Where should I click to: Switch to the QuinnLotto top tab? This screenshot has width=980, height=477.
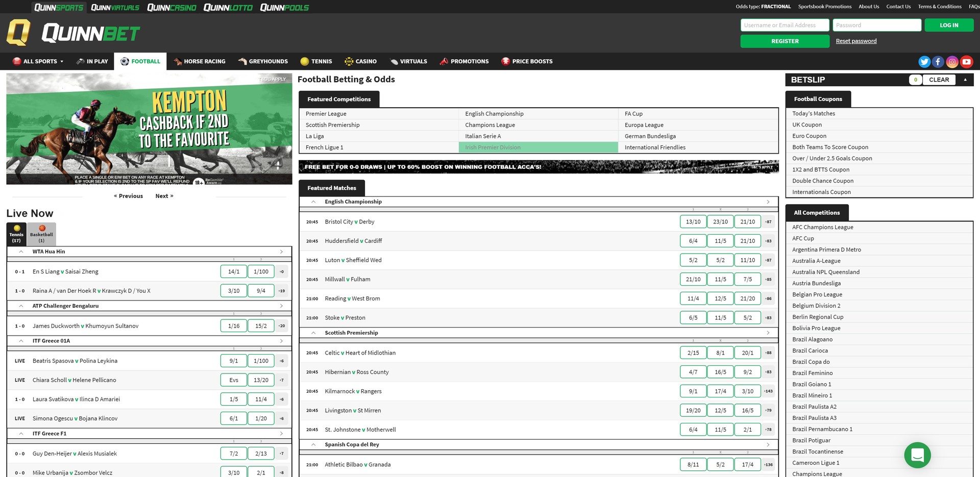228,7
